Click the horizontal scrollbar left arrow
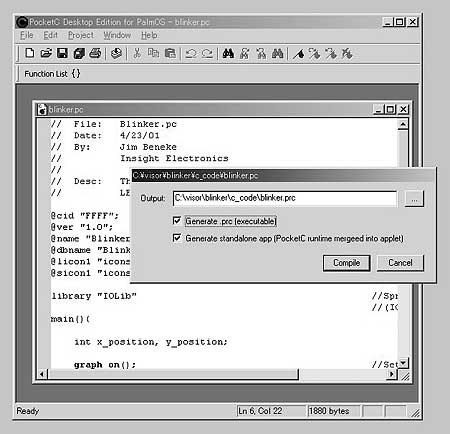Image resolution: width=450 pixels, height=434 pixels. (x=42, y=374)
